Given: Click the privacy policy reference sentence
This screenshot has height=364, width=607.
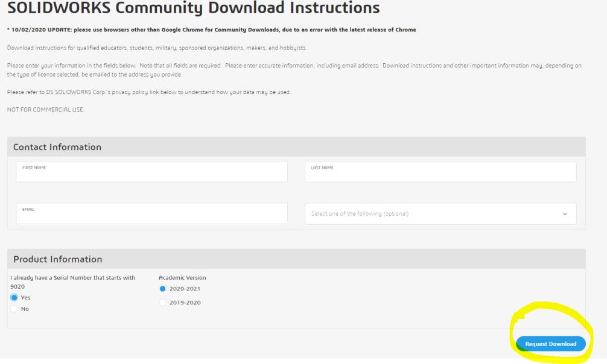Looking at the screenshot, I should (149, 92).
